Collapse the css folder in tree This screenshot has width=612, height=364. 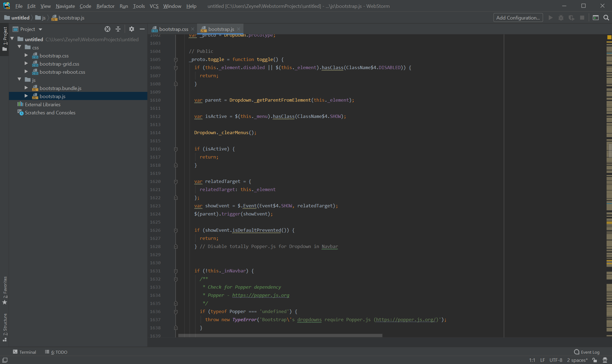(19, 47)
